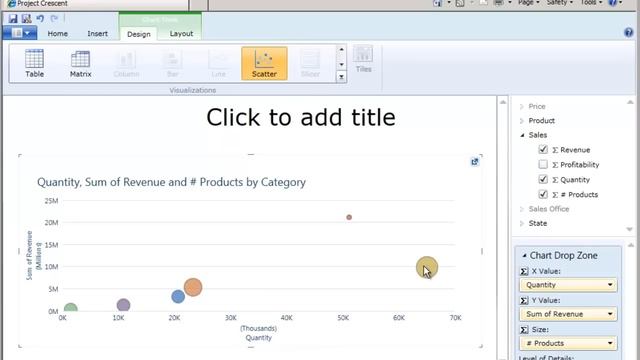Choose the Line chart visualization

coord(218,63)
